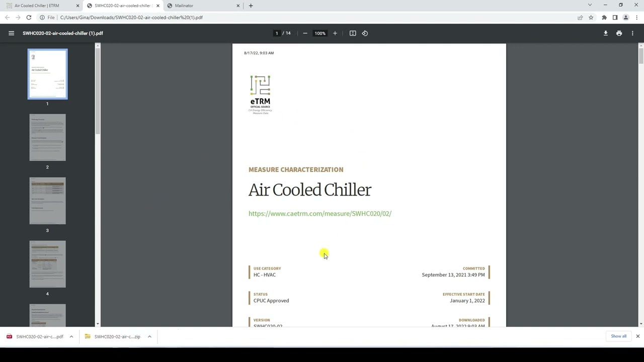Click the 100% zoom level field
The width and height of the screenshot is (644, 362).
coord(320,33)
